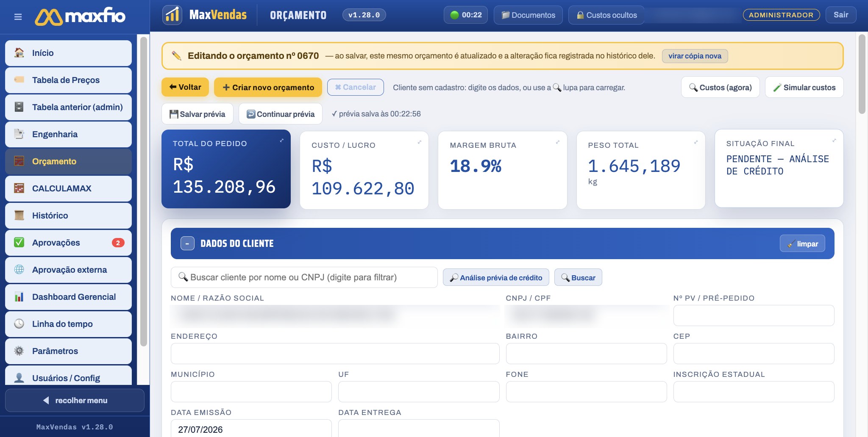Click the MaxVendas chart logo icon
This screenshot has width=868, height=437.
[x=172, y=15]
